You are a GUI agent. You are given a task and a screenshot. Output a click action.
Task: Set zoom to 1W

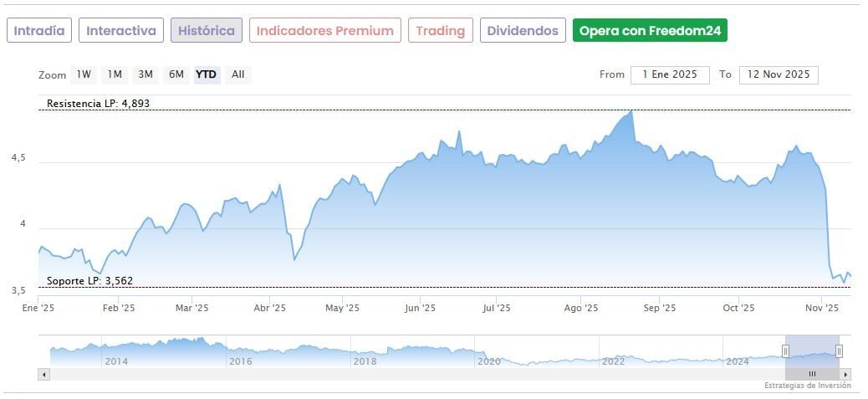pos(84,74)
